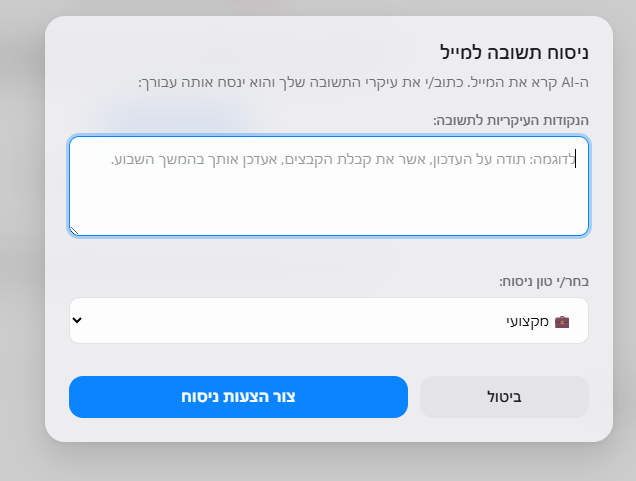Click the chevron arrow of the tone dropdown
Image resolution: width=636 pixels, height=481 pixels.
pyautogui.click(x=77, y=320)
